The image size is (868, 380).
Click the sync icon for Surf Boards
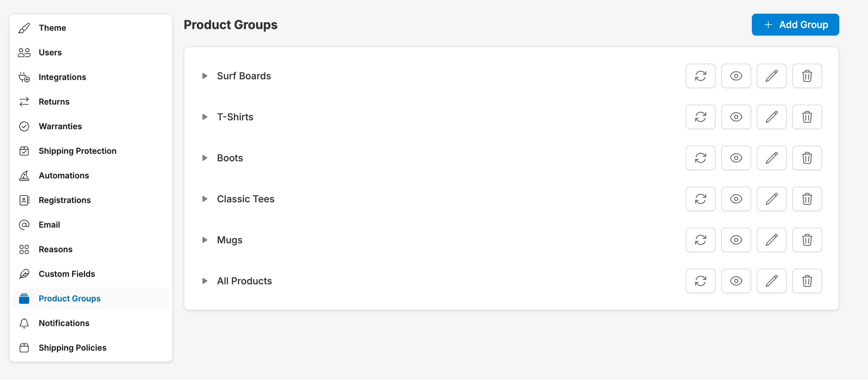[x=700, y=75]
